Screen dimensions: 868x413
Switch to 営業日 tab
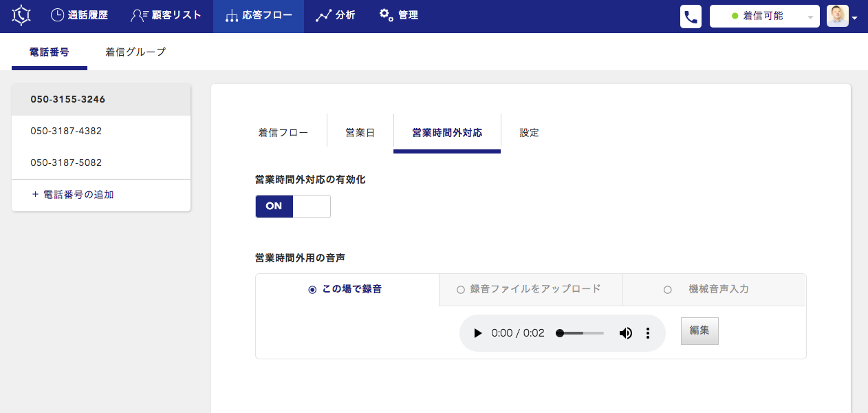click(x=360, y=133)
